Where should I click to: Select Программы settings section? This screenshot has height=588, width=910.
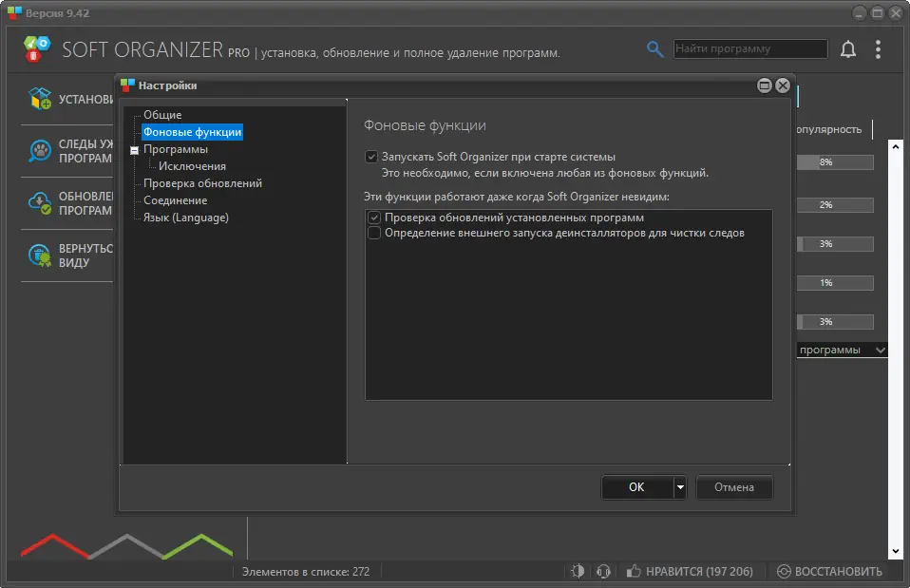[x=176, y=149]
